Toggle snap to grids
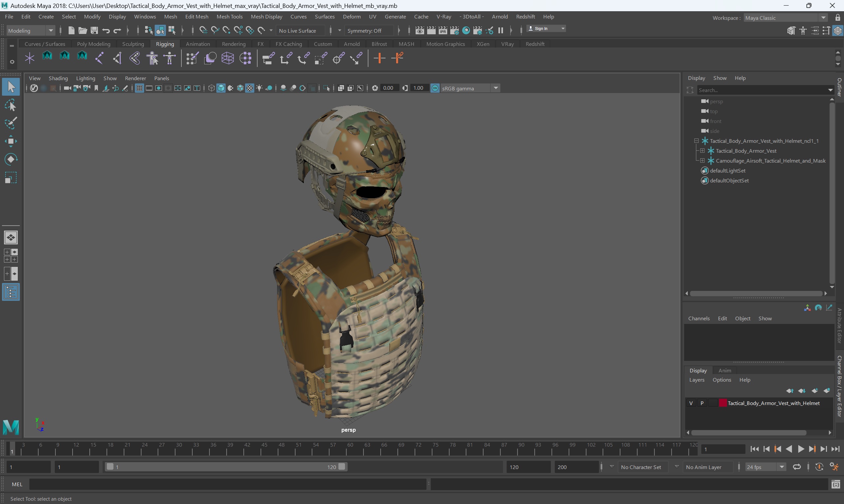The height and width of the screenshot is (504, 844). 203,31
